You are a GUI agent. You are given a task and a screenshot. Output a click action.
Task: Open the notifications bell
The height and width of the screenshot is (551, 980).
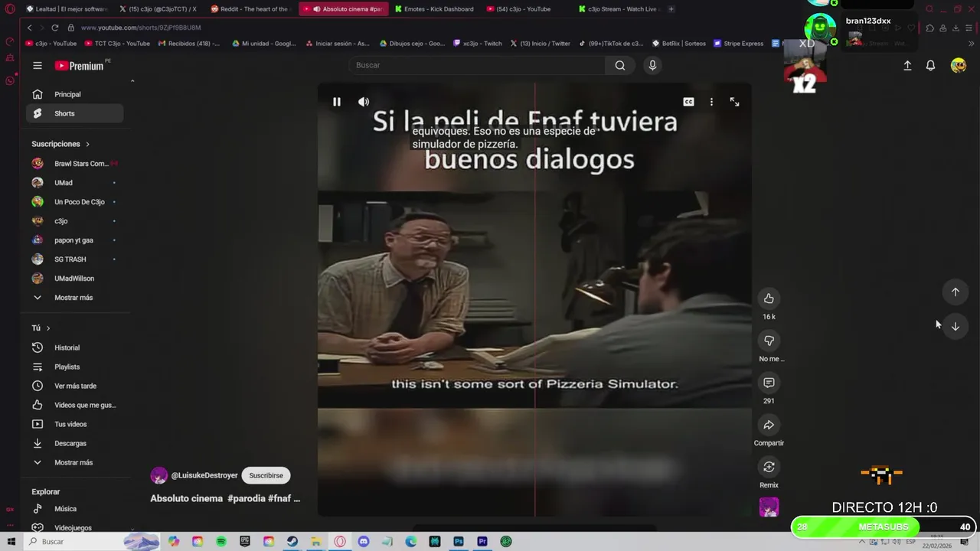930,66
